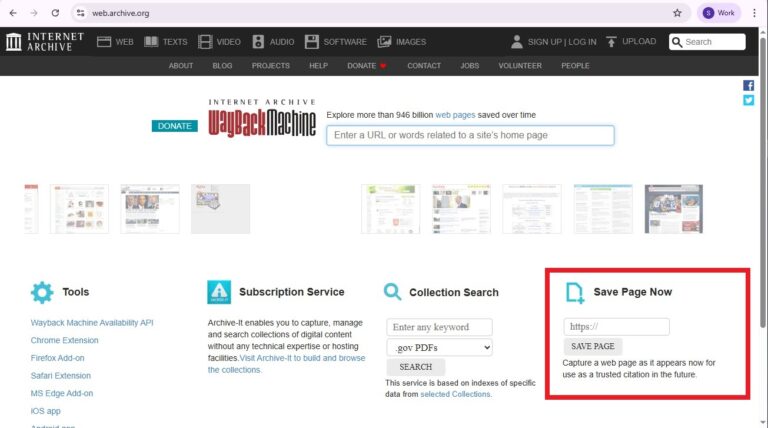Open the Audio section icon
This screenshot has height=428, width=768.
(x=258, y=42)
